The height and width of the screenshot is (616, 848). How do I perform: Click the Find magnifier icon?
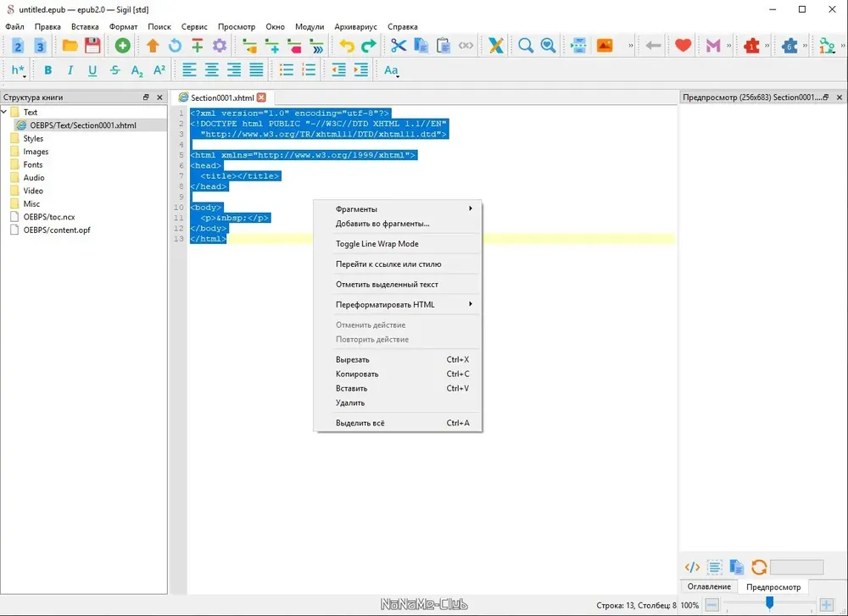[x=525, y=46]
